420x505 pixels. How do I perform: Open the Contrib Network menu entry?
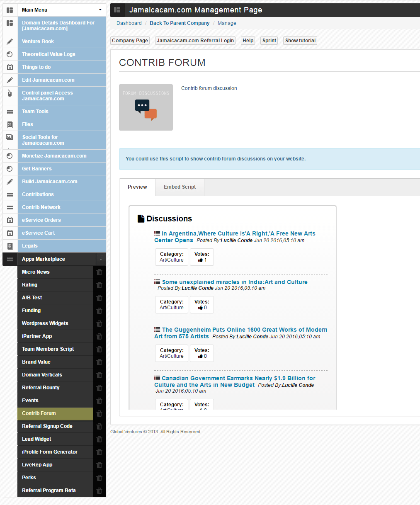pyautogui.click(x=62, y=207)
